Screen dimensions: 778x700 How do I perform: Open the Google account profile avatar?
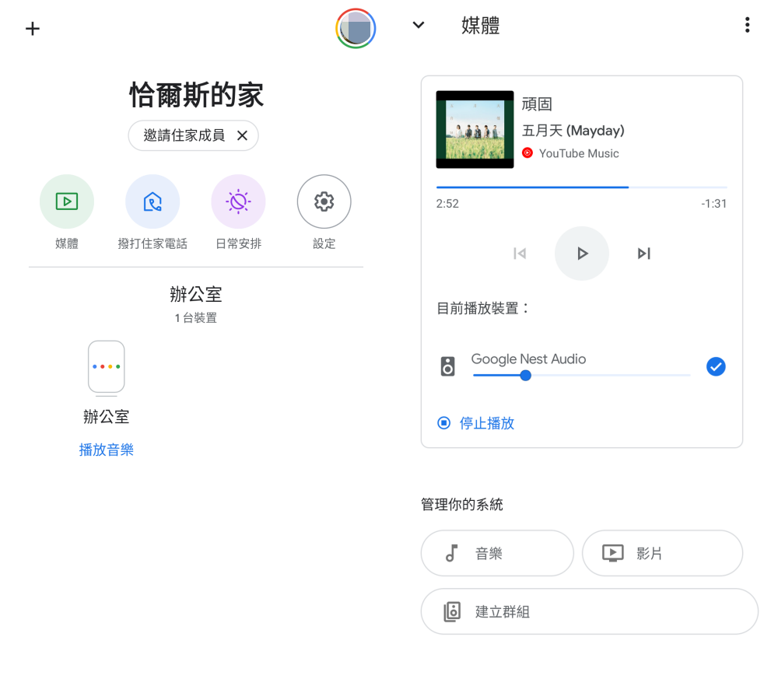356,30
